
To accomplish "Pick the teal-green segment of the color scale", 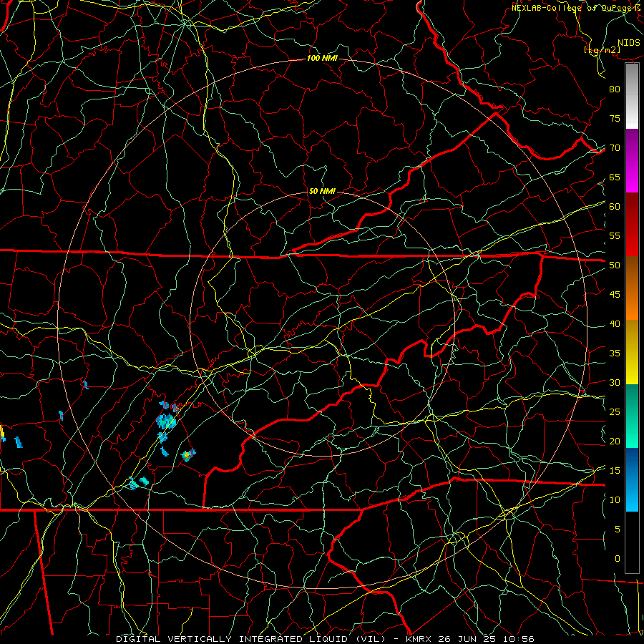I will [x=632, y=416].
